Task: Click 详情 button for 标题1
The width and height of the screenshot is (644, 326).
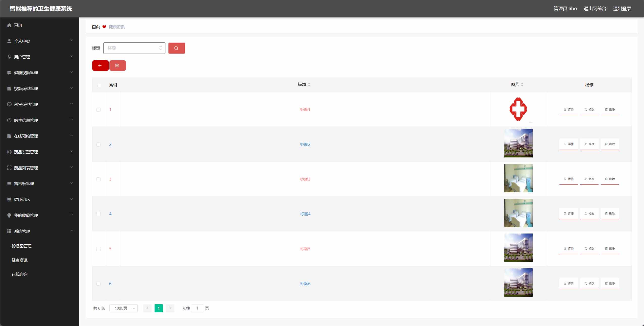Action: tap(568, 110)
